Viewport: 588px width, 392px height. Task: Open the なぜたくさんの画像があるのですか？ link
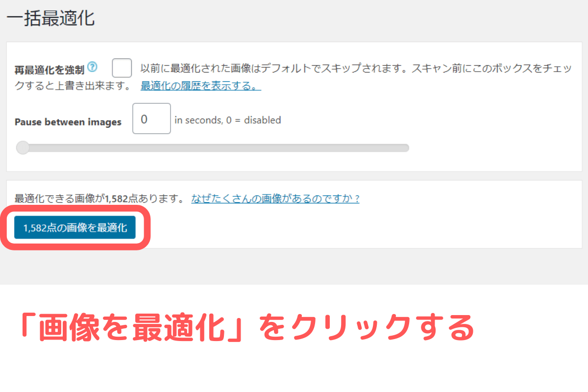click(x=275, y=199)
